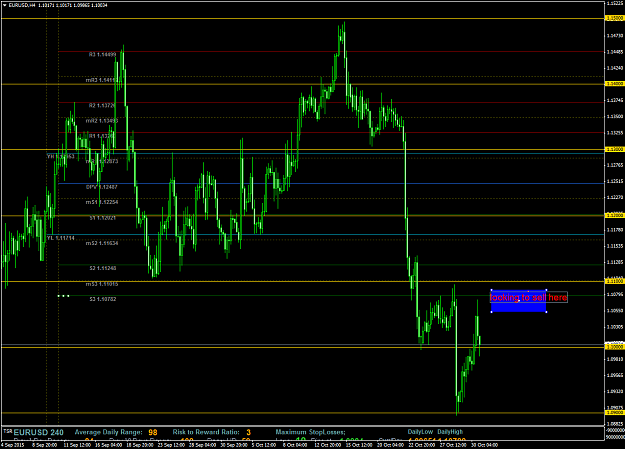Click the 1.14000 yellow price axis tag
This screenshot has width=625, height=449.
click(614, 84)
